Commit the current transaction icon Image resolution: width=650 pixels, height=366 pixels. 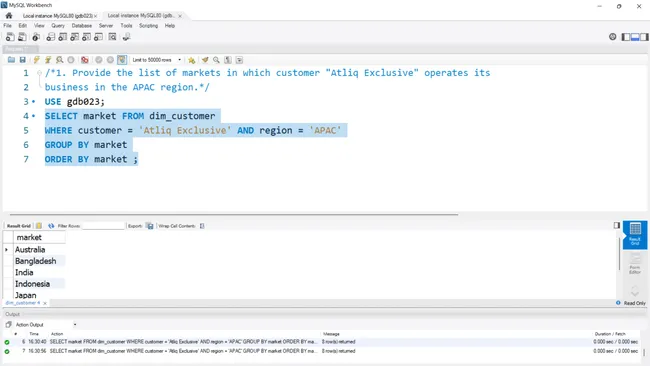[x=99, y=60]
